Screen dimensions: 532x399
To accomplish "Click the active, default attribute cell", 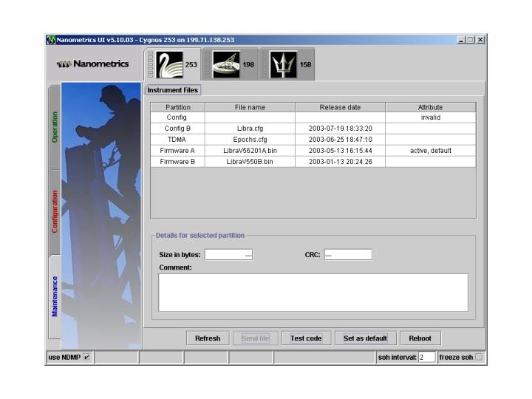I will pyautogui.click(x=431, y=151).
